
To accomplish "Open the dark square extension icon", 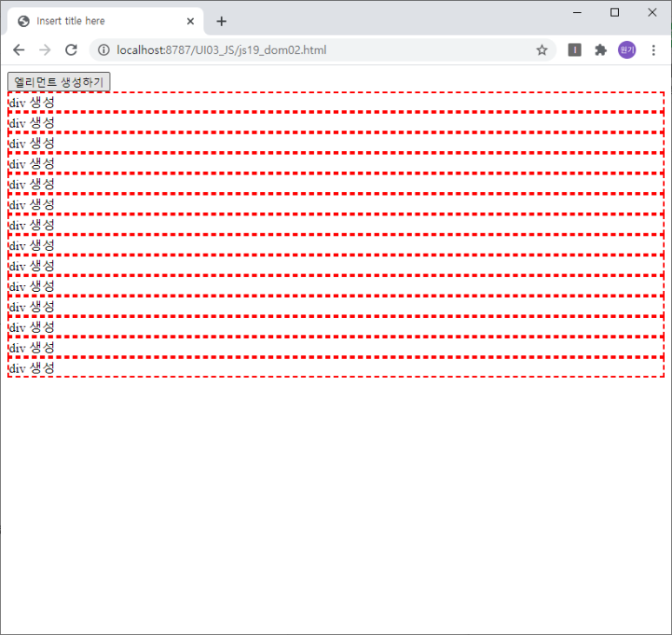I will (575, 50).
